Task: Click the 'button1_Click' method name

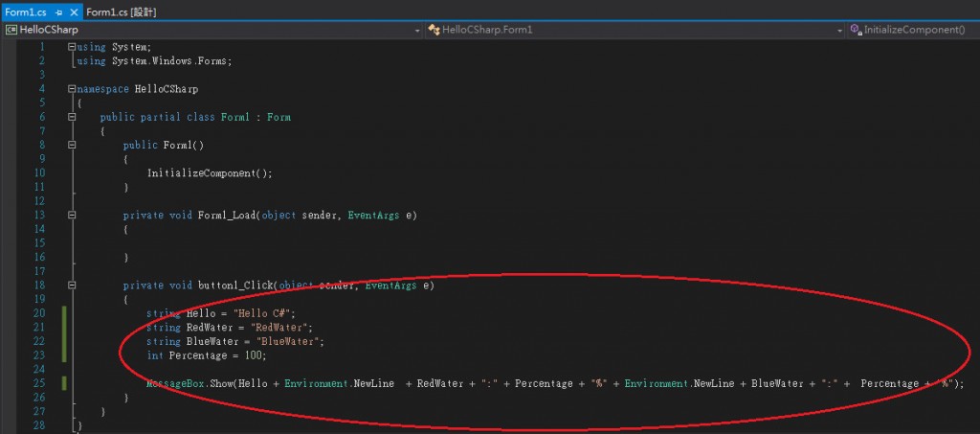Action: (x=235, y=286)
